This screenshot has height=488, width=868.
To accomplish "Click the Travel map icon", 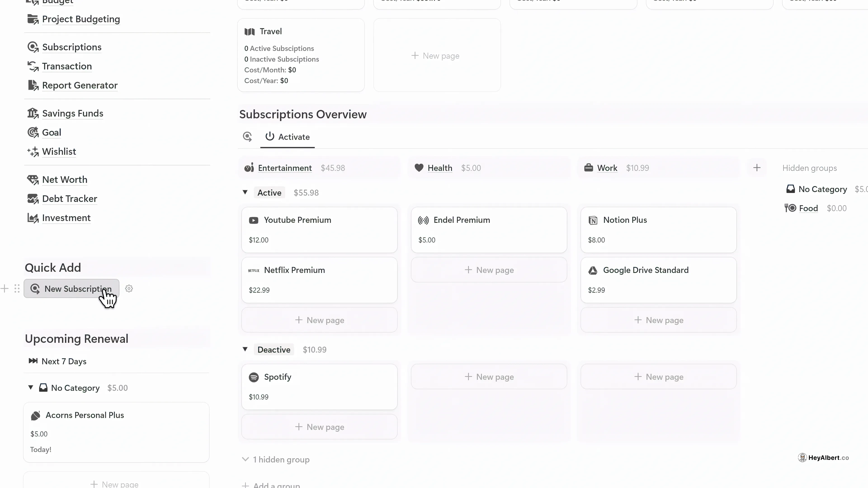I will coord(249,32).
